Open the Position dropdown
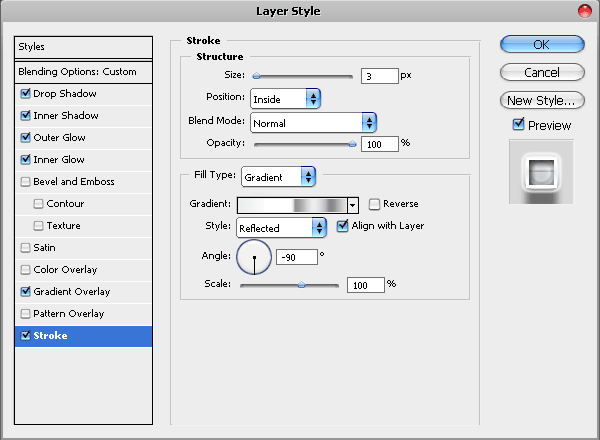600x440 pixels. click(x=285, y=99)
